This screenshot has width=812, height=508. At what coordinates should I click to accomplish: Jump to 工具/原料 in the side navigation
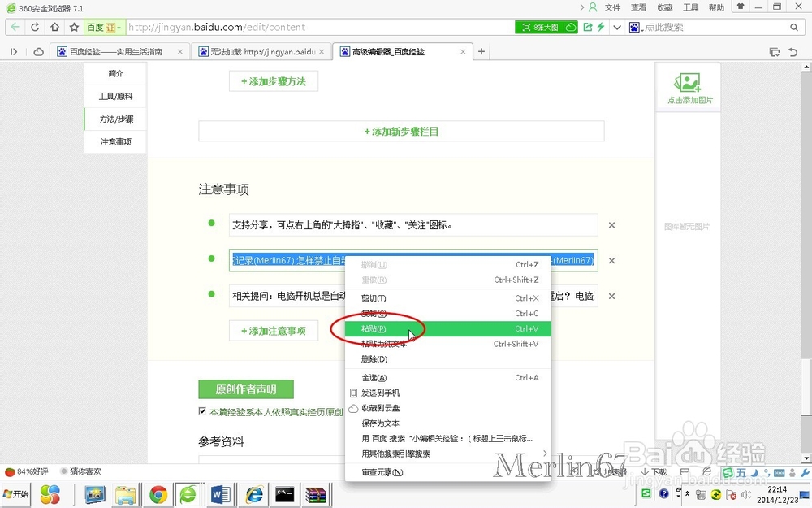tap(115, 97)
